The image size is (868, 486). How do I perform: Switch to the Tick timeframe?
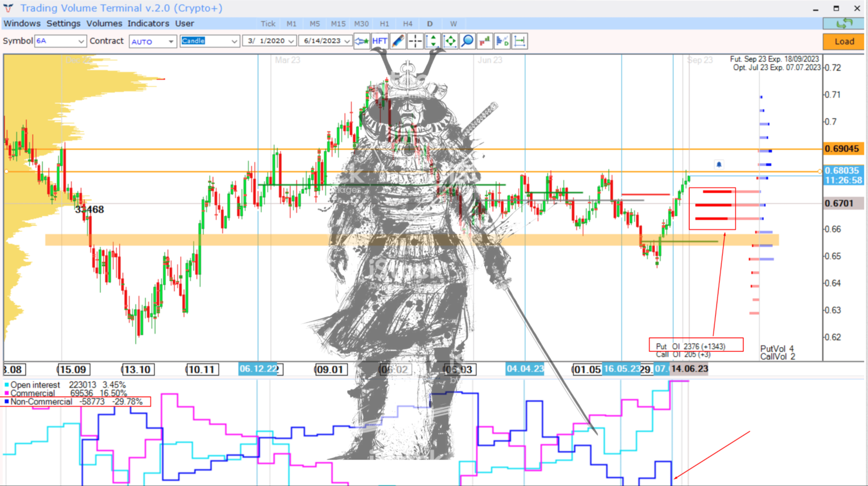tap(268, 24)
